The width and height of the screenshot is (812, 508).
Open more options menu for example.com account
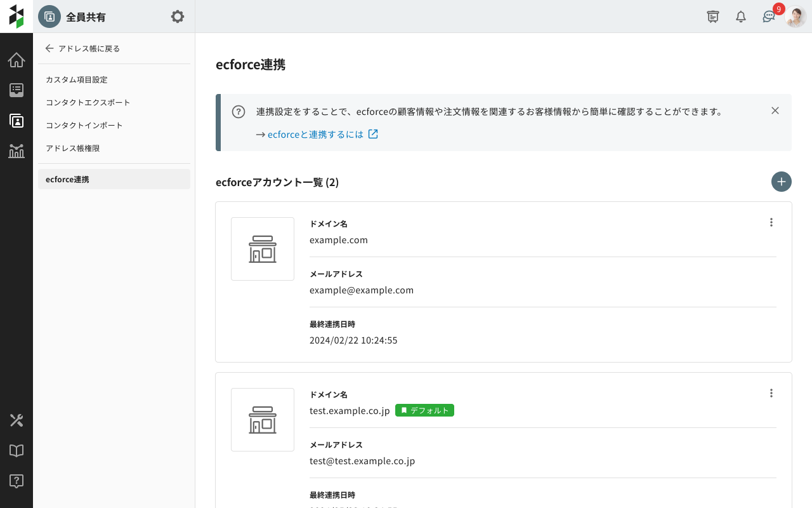pyautogui.click(x=771, y=222)
